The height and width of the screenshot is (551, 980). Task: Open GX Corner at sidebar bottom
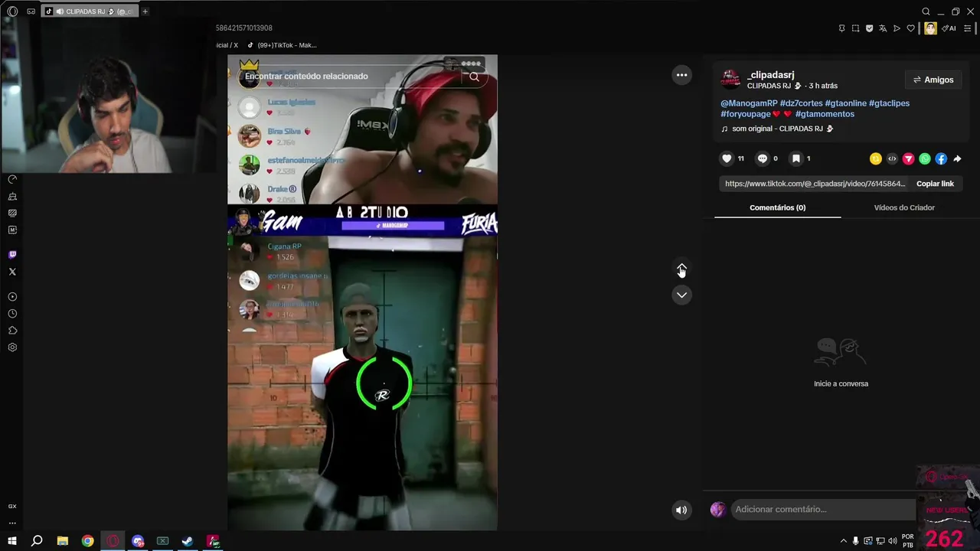12,507
